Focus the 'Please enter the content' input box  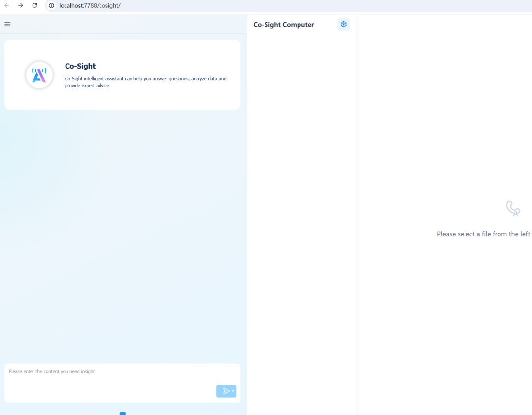pos(123,383)
